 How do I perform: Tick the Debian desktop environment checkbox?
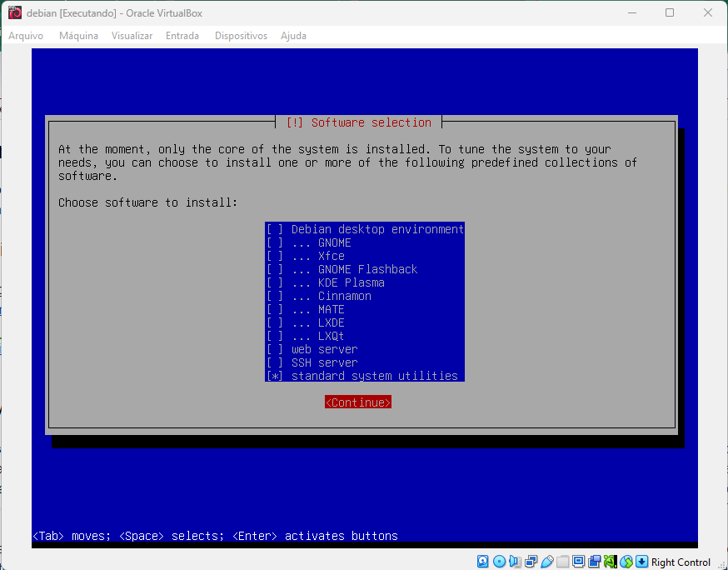click(x=274, y=229)
